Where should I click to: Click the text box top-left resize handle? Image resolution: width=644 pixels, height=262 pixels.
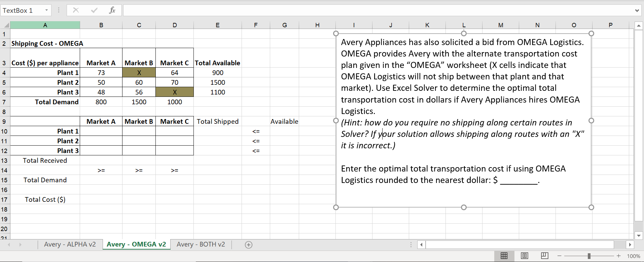coord(336,33)
